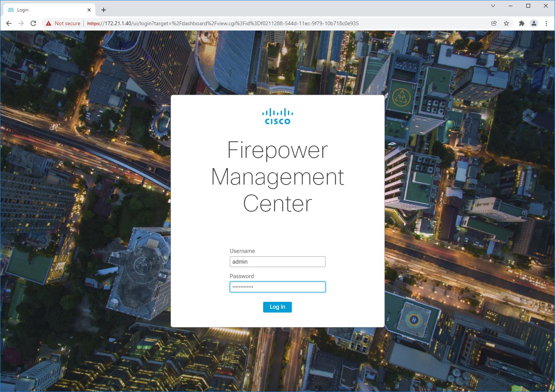Click the Cisco logo
The image size is (555, 392).
coord(278,117)
